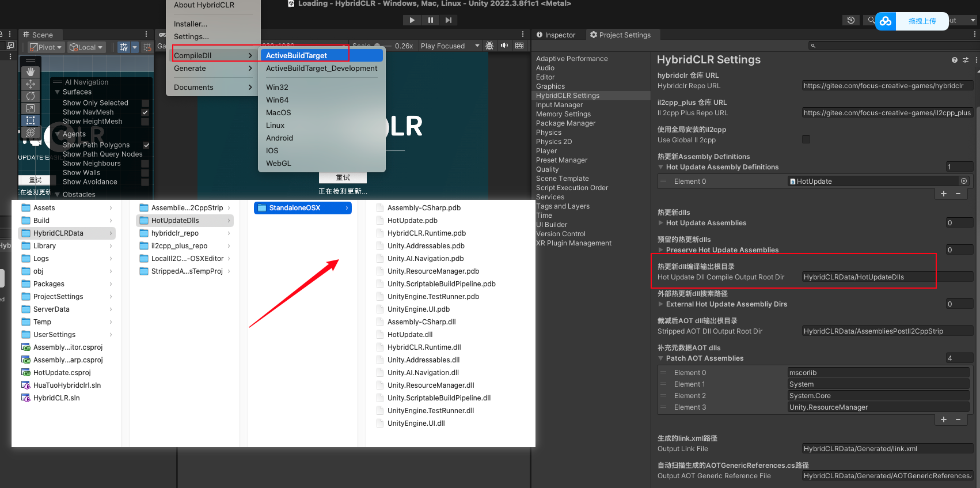Switch to the Inspector tab

point(556,35)
